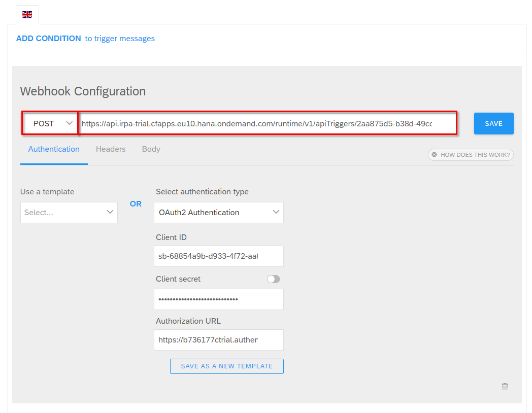Click the blue SAVE button

coord(493,123)
